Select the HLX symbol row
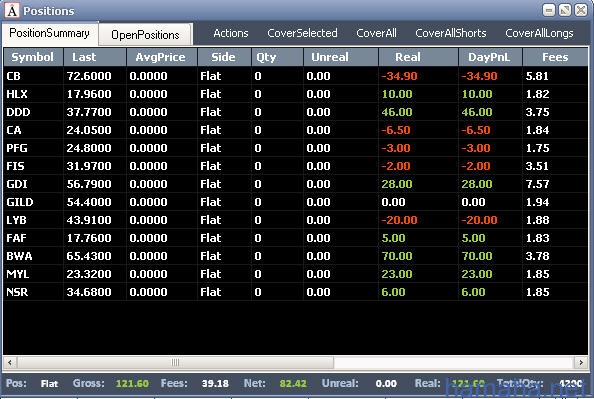594x399 pixels. tap(295, 94)
